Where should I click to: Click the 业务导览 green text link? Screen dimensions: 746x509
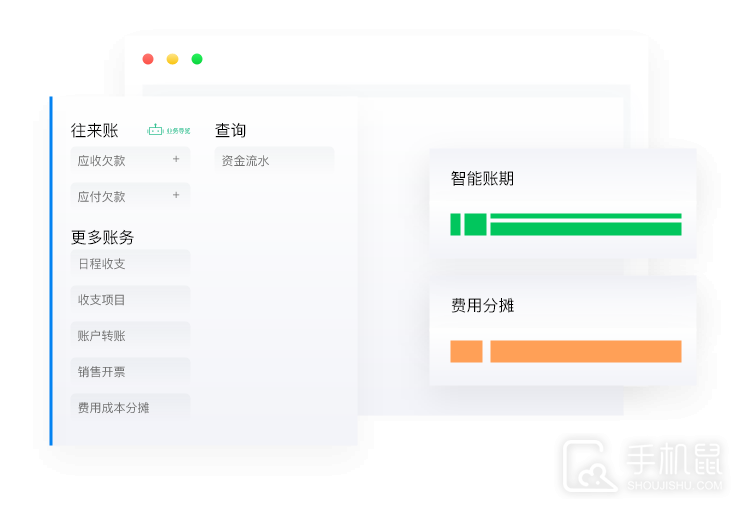tap(178, 131)
